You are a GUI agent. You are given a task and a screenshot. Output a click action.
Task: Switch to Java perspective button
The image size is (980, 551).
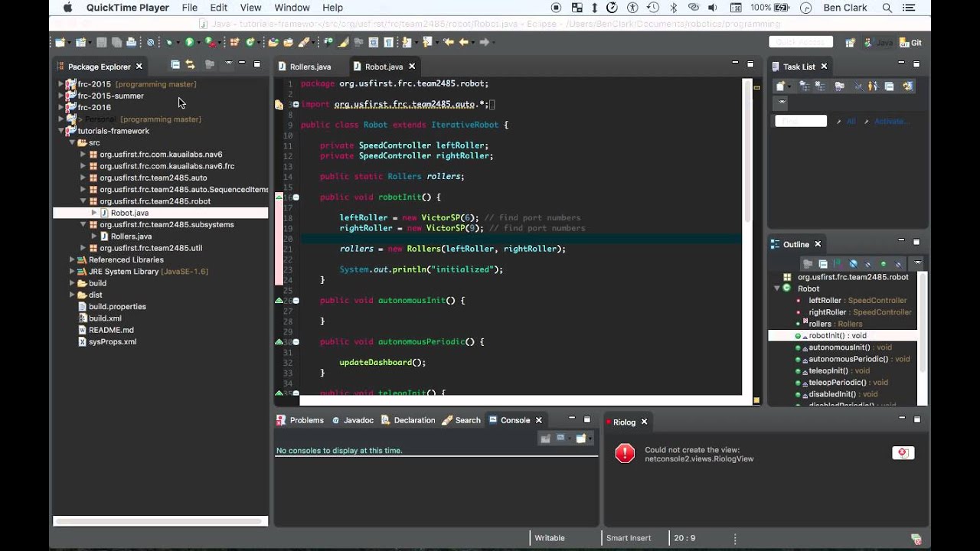(878, 43)
